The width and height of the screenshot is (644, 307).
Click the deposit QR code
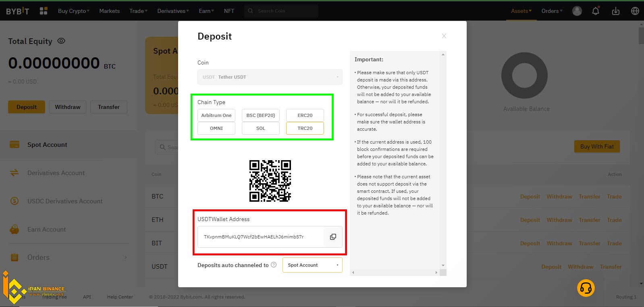pos(270,181)
